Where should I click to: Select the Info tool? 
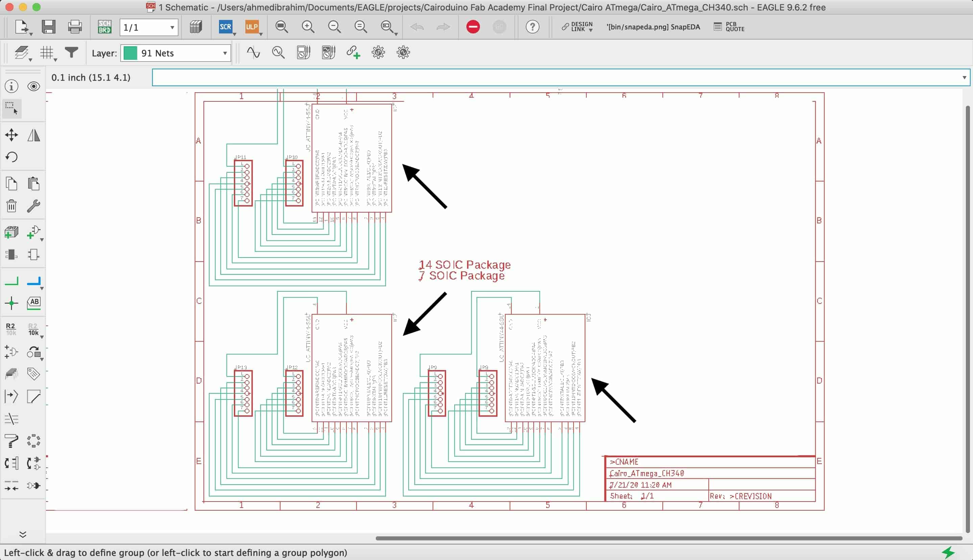pos(11,86)
